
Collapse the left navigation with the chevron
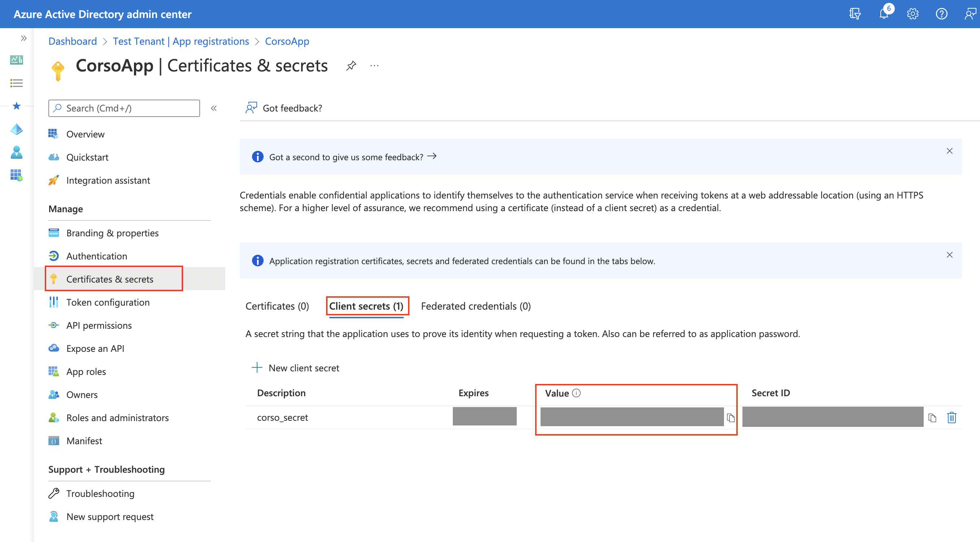point(24,38)
